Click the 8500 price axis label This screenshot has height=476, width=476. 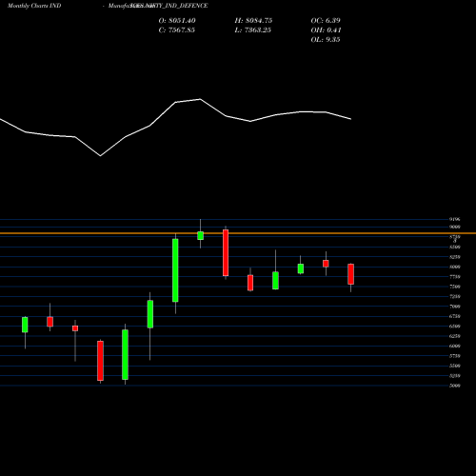coord(455,247)
